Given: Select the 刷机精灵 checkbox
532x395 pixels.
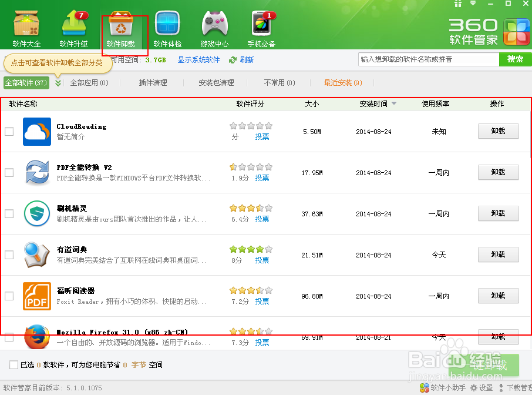Looking at the screenshot, I should pos(9,213).
